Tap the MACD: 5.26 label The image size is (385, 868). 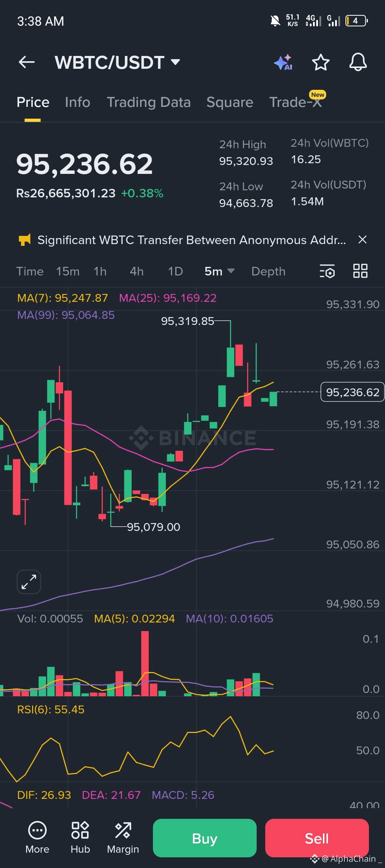coord(183,795)
